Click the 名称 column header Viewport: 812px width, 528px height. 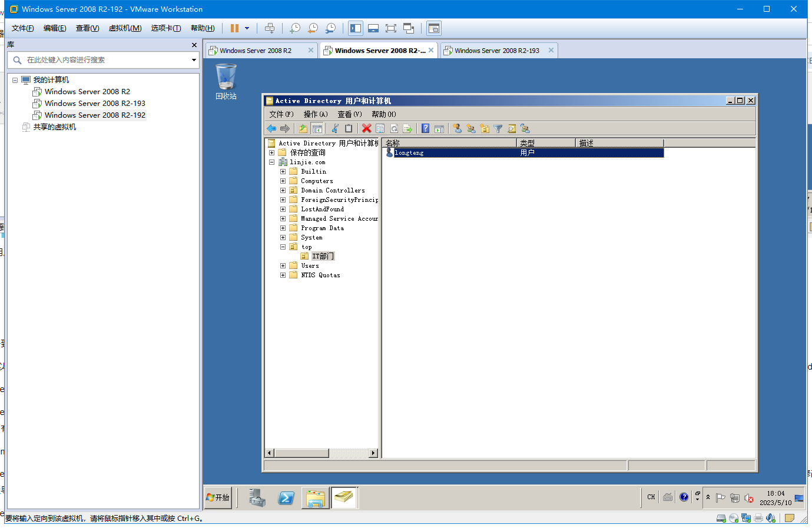pyautogui.click(x=449, y=143)
